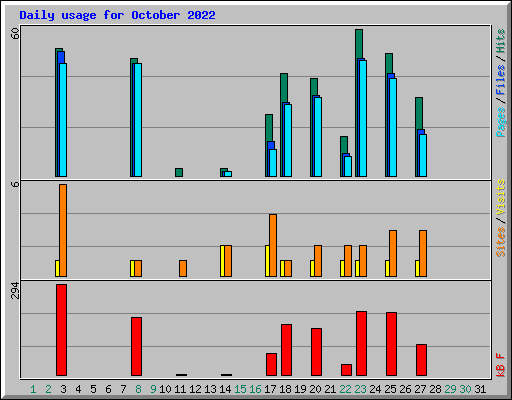512x400 pixels.
Task: Click the day 25 axis label
Action: (390, 389)
